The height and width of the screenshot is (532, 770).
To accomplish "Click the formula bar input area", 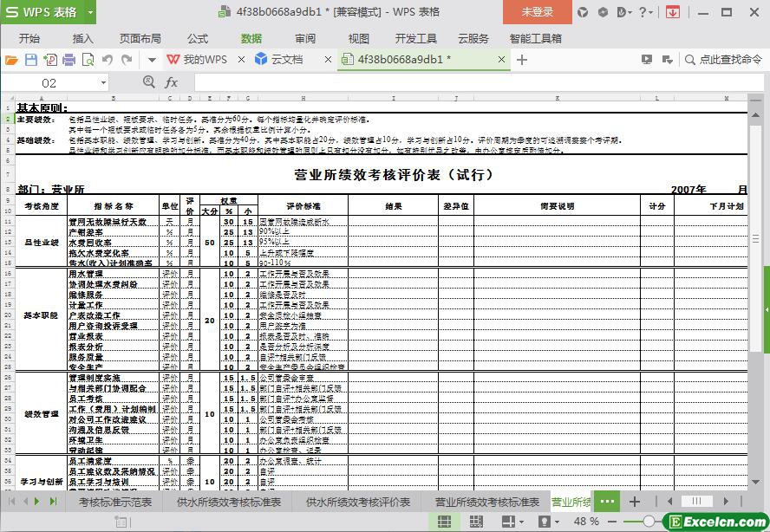I will click(x=479, y=83).
